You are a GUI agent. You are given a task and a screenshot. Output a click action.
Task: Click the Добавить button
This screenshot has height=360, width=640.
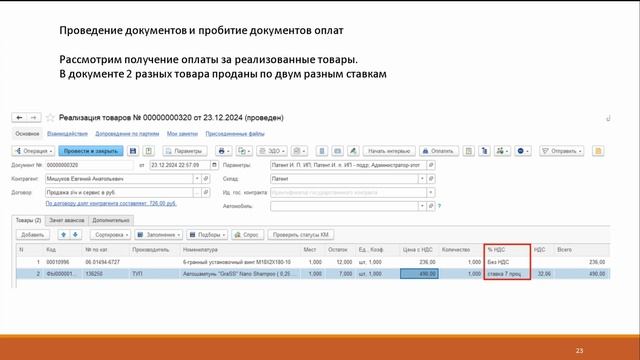click(x=33, y=235)
